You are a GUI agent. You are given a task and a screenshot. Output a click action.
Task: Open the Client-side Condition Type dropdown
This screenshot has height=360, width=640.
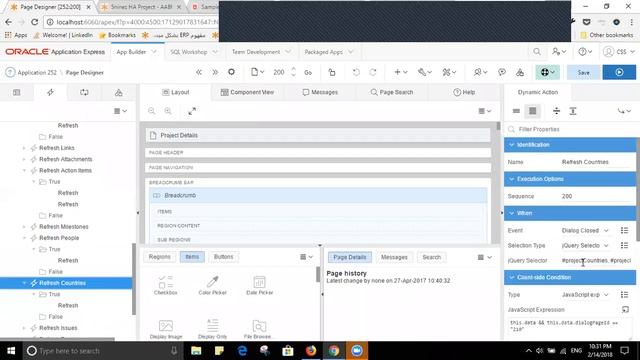(585, 295)
